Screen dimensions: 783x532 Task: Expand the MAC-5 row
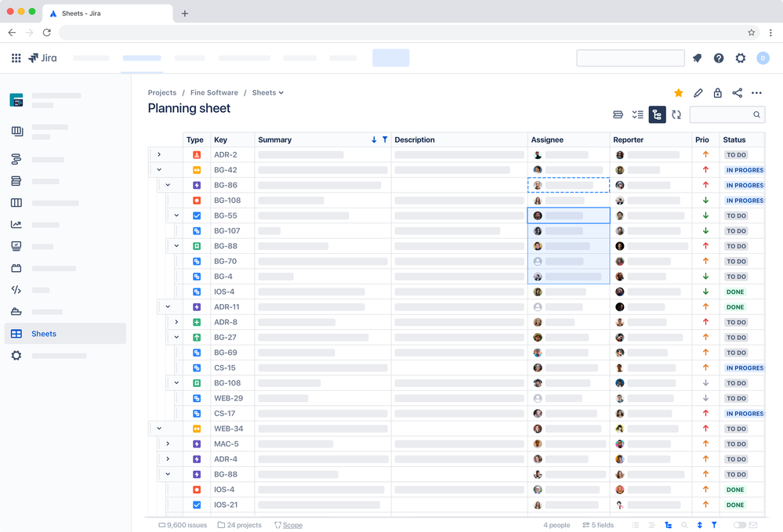(168, 443)
